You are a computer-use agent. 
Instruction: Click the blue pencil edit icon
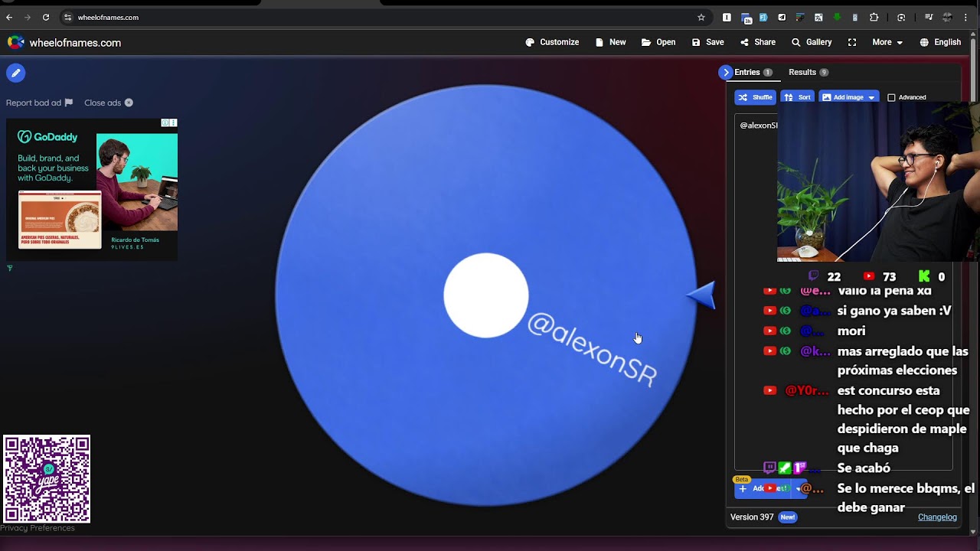[15, 73]
